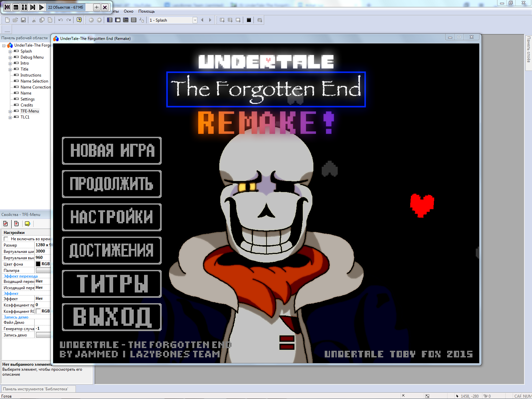
Task: Edit the Виртуальная ширина value 3000
Action: (43, 251)
